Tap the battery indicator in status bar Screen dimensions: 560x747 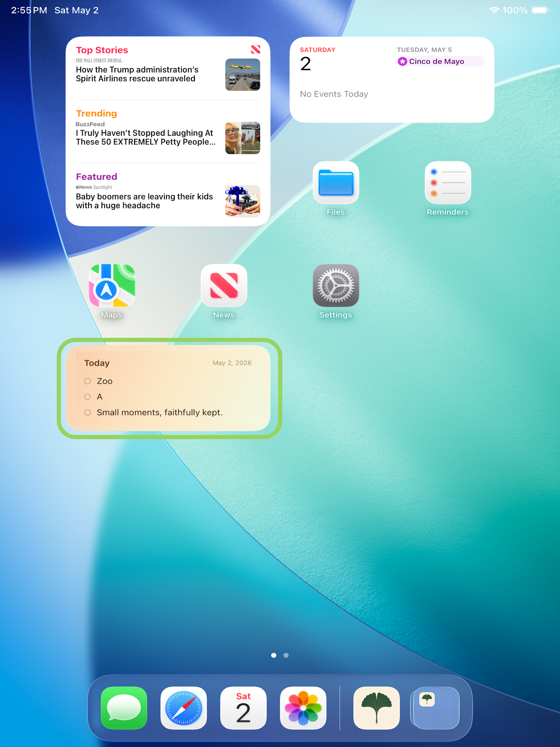pos(540,10)
